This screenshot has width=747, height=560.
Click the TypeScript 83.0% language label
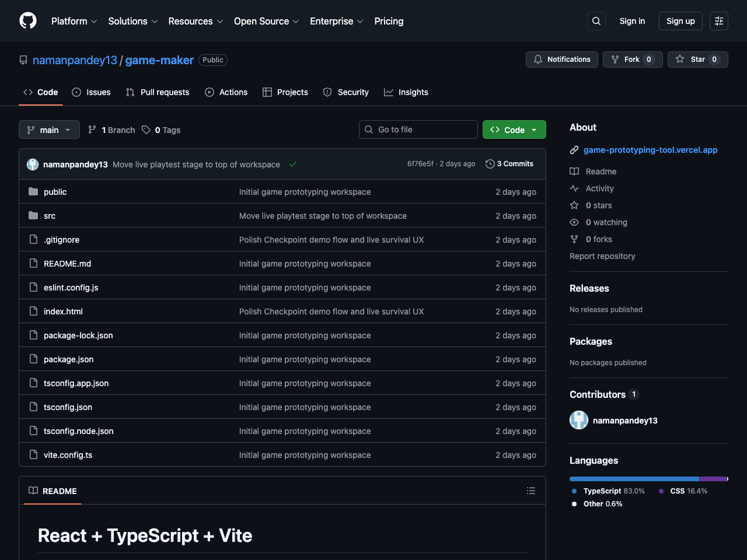[609, 491]
